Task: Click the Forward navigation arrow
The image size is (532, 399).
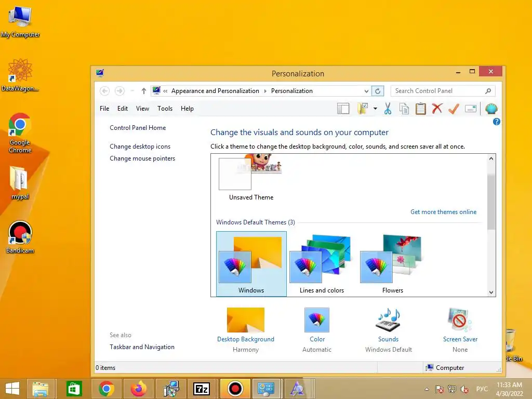Action: pyautogui.click(x=119, y=91)
